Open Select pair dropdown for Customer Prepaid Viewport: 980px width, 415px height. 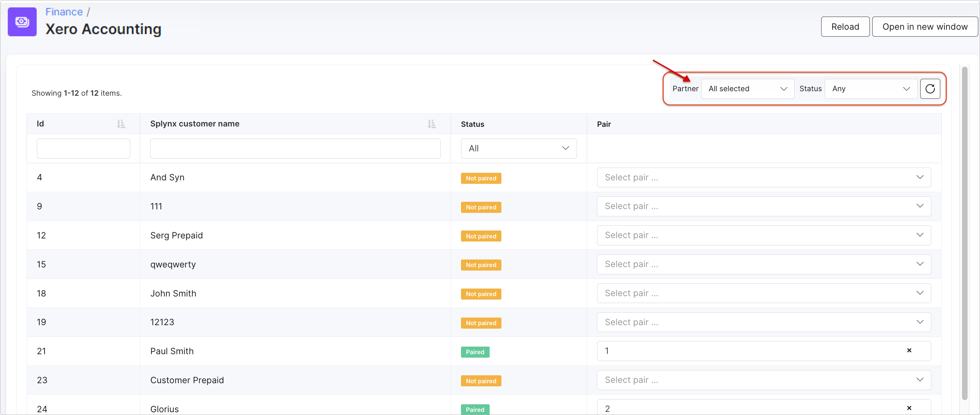[763, 380]
